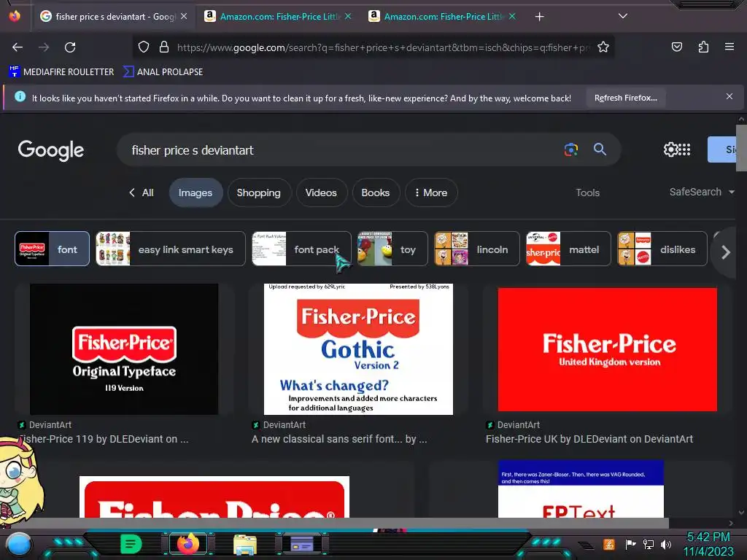Select the lincoln suggestion chip
This screenshot has height=560, width=747.
477,249
